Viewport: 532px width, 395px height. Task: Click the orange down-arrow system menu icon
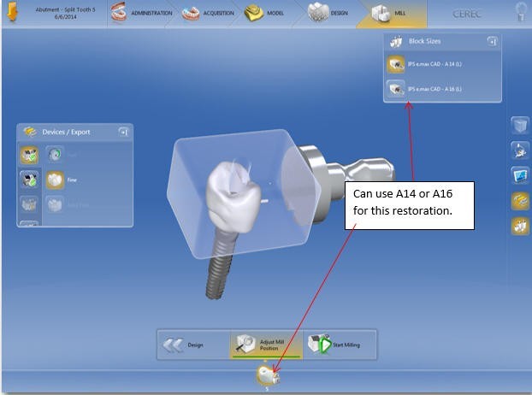point(12,12)
